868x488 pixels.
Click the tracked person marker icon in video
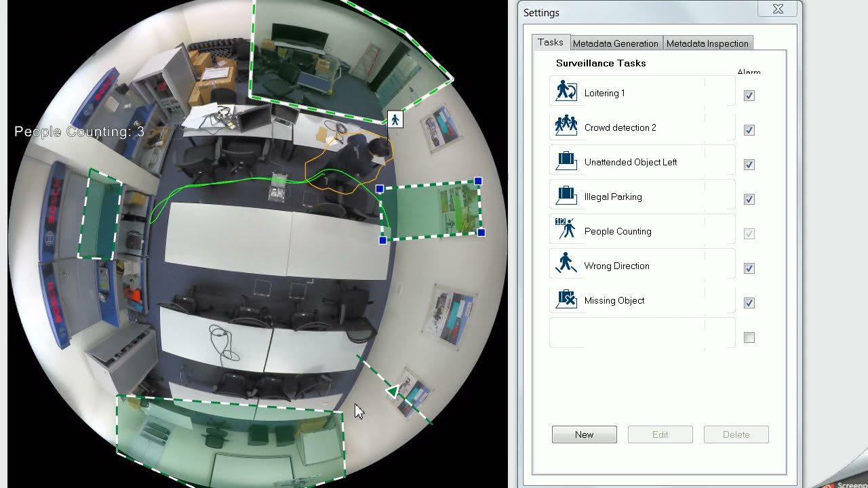395,120
